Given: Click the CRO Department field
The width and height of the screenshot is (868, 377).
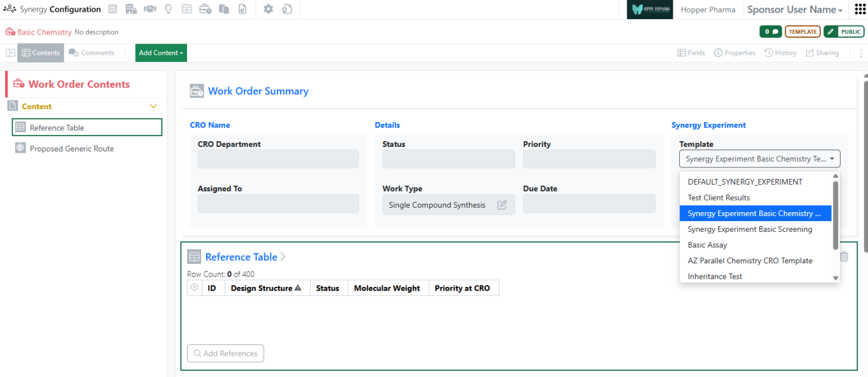Looking at the screenshot, I should (x=278, y=159).
